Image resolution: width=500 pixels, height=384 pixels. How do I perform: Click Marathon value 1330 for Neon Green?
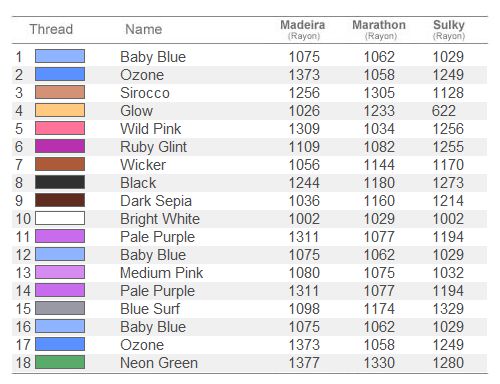pos(379,363)
